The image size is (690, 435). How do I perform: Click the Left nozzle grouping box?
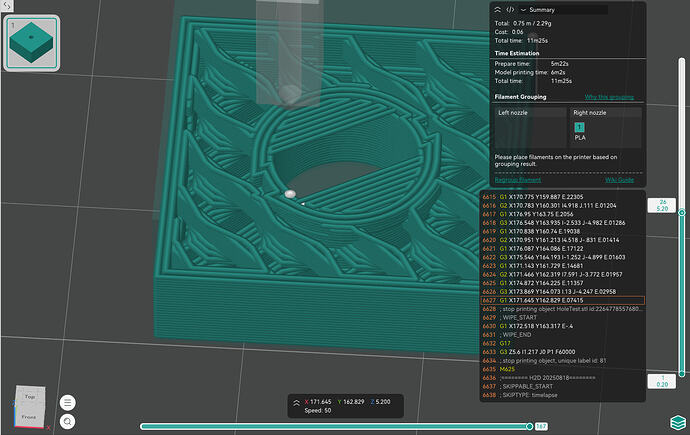coord(530,128)
